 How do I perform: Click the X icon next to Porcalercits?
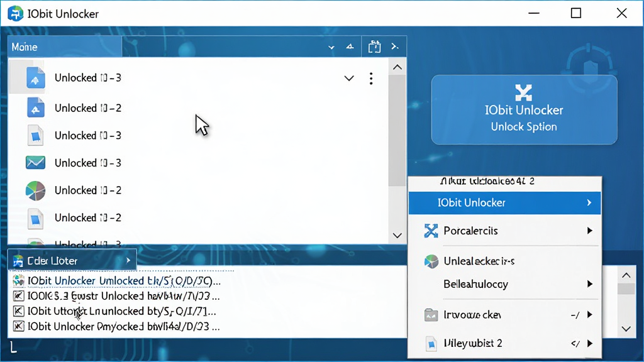tap(431, 231)
